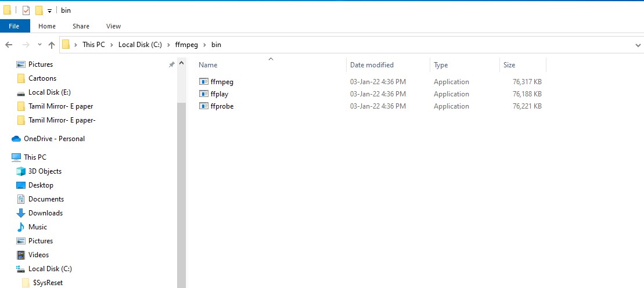Screen dimensions: 644x288
Task: Open Tamil Mirror- E paper- folder
Action: [x=62, y=120]
